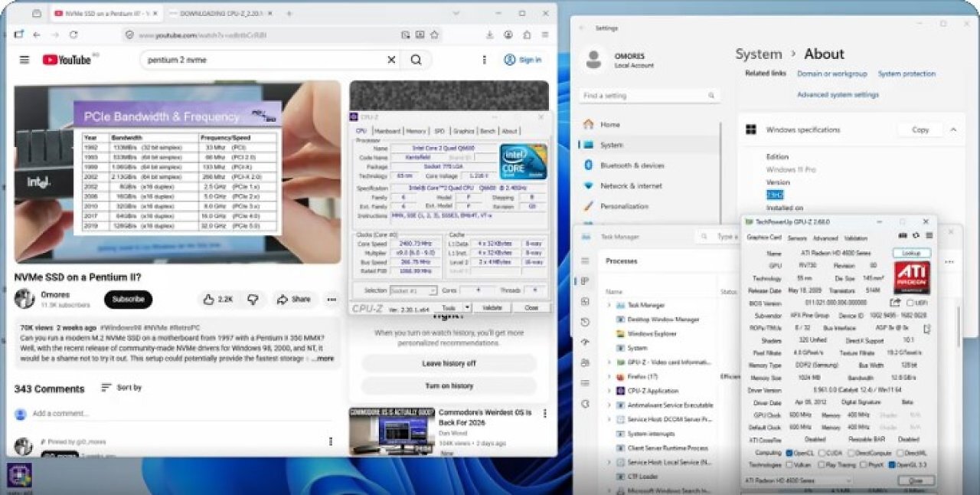Expand the video description with ...more
The image size is (980, 495).
click(x=324, y=359)
